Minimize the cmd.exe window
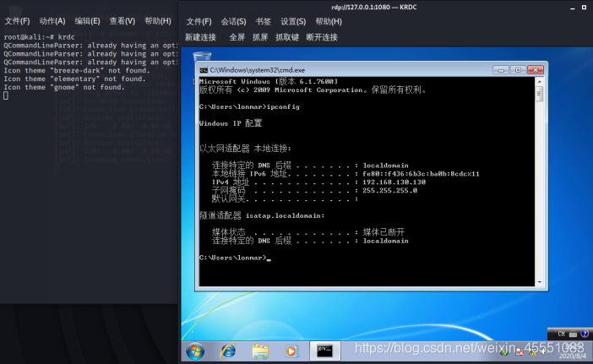This screenshot has width=593, height=364. click(x=501, y=70)
